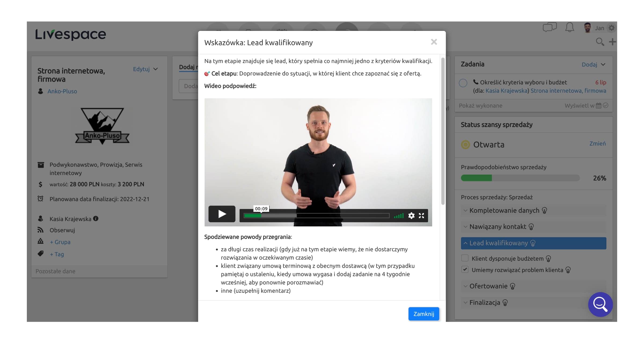Add a group via + Grupa
The width and height of the screenshot is (644, 347).
pyautogui.click(x=60, y=242)
